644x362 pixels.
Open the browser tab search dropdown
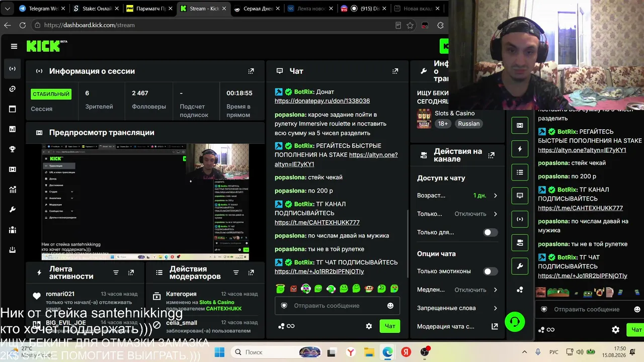[x=7, y=9]
